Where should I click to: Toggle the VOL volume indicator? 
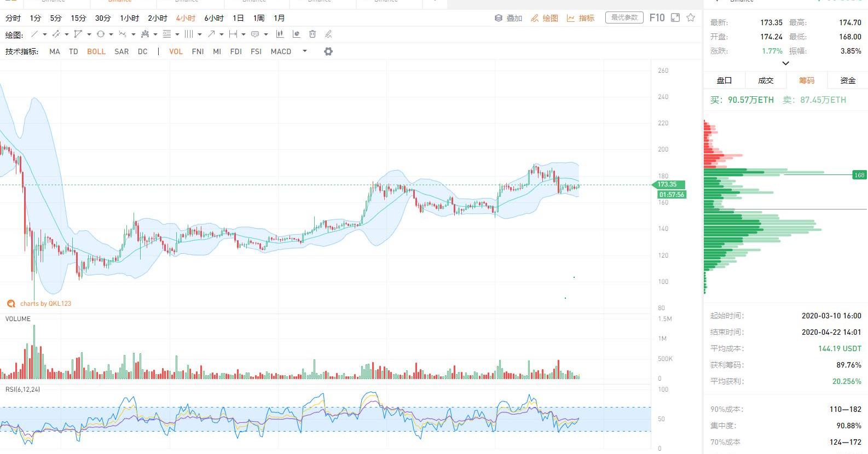coord(176,51)
